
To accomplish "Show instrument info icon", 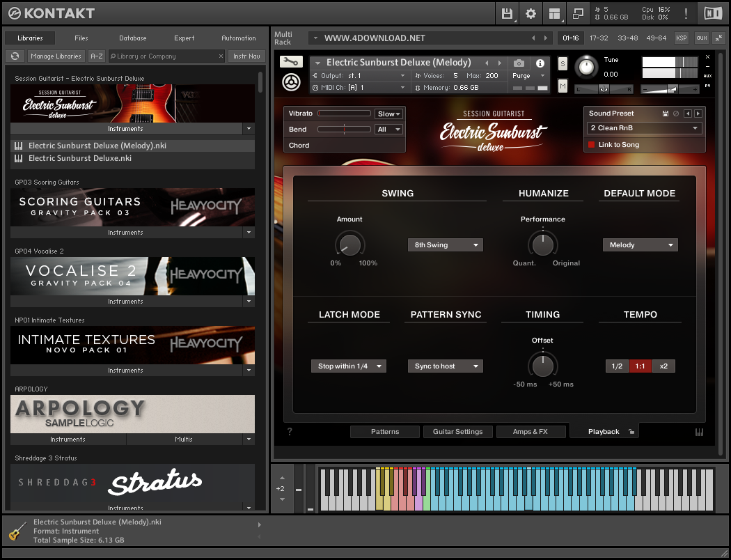I will tap(540, 63).
